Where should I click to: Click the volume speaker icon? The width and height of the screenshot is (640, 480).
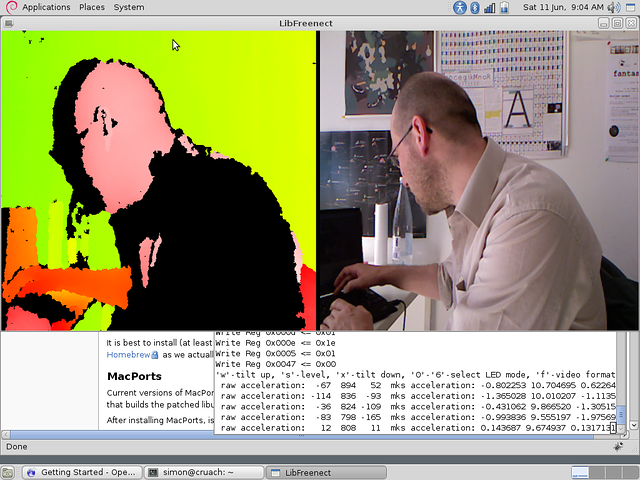click(613, 7)
